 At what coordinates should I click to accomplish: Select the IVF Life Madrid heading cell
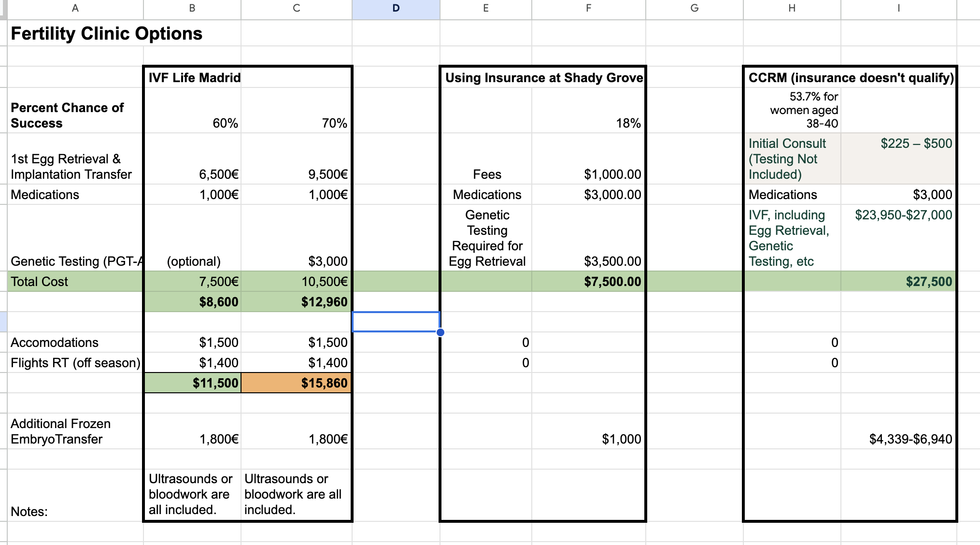pyautogui.click(x=194, y=78)
